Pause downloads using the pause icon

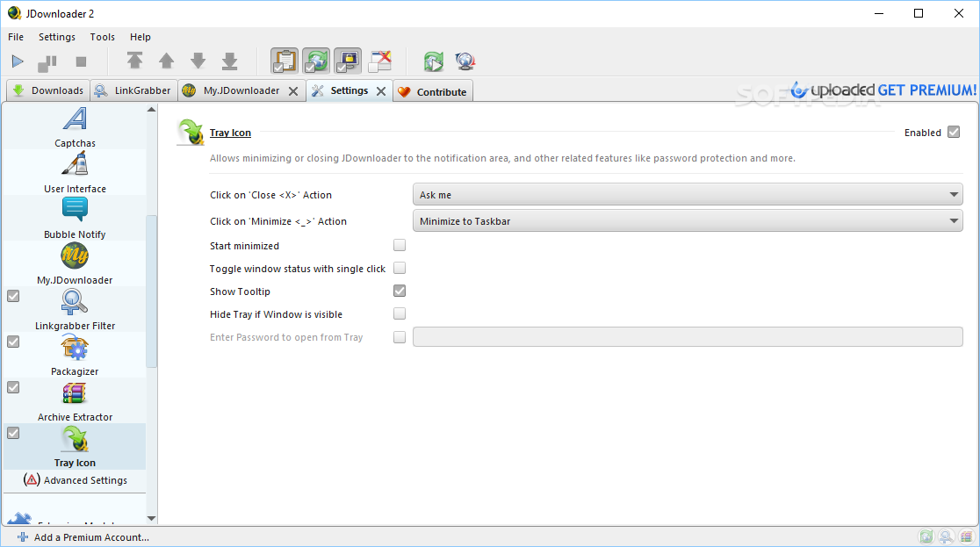point(47,61)
